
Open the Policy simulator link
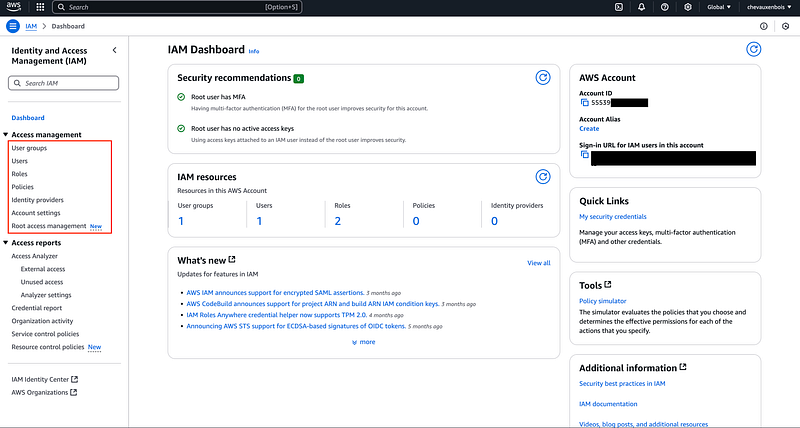603,301
